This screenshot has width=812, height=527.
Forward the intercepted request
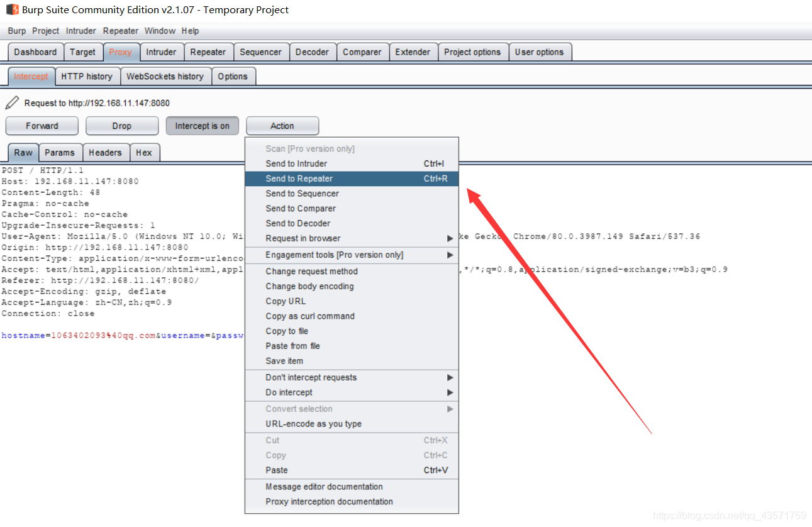tap(42, 126)
